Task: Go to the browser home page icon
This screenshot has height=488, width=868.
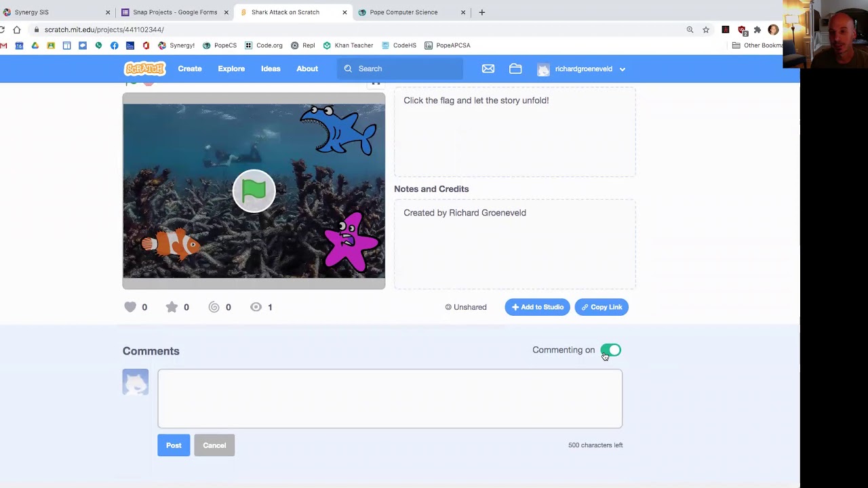Action: (17, 30)
